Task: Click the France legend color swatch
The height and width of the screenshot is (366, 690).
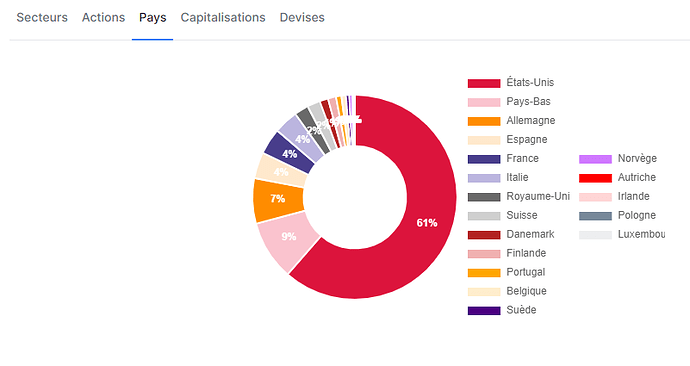Action: tap(484, 159)
